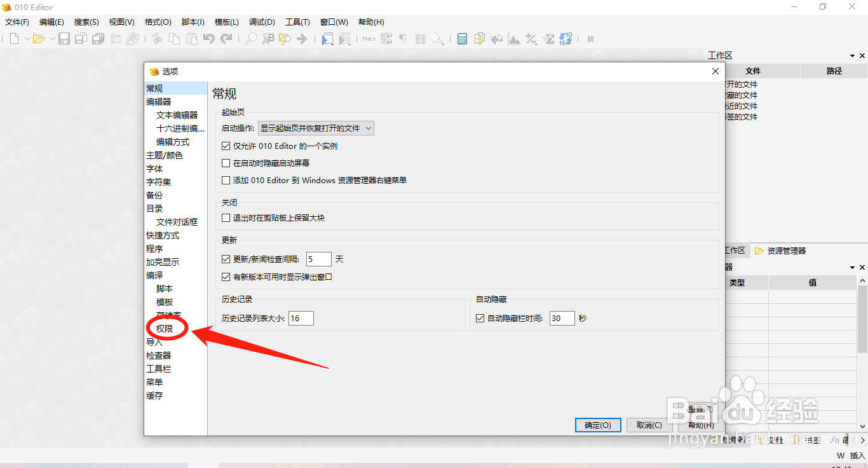Viewport: 868px width, 468px height.
Task: Open the Open file dropdown arrow
Action: 52,39
